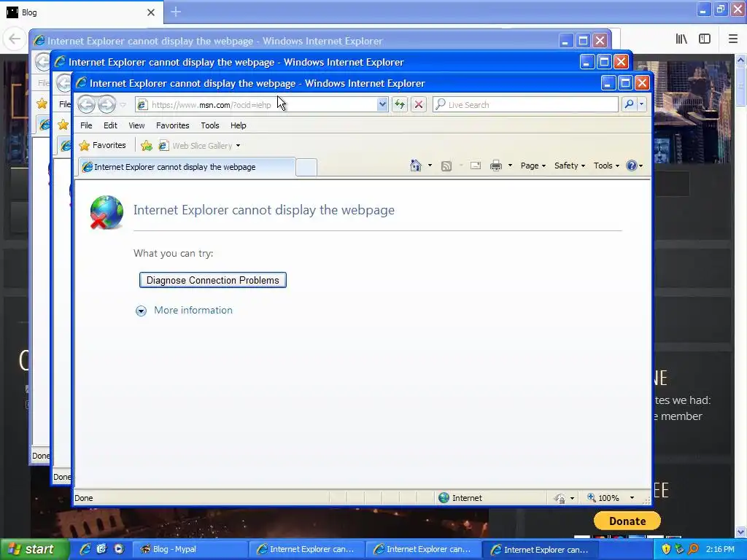Click Add to Favorites Bar star icon
747x560 pixels.
tap(146, 146)
